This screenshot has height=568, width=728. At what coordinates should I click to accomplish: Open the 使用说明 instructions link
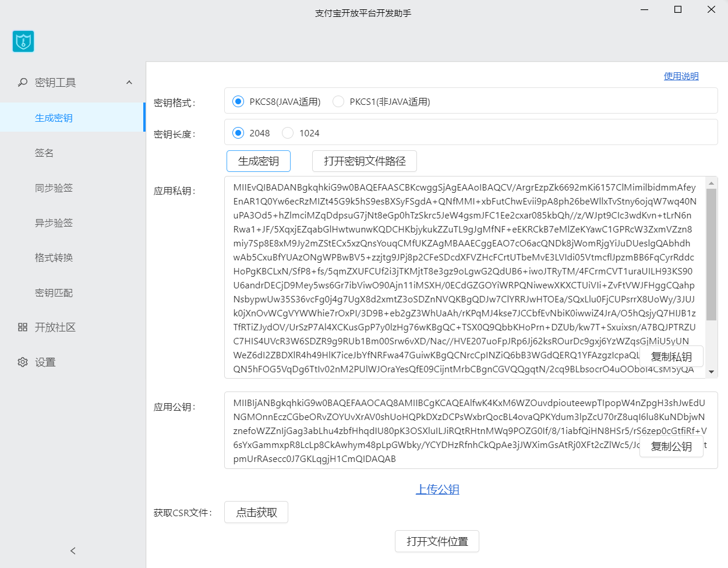[x=680, y=76]
